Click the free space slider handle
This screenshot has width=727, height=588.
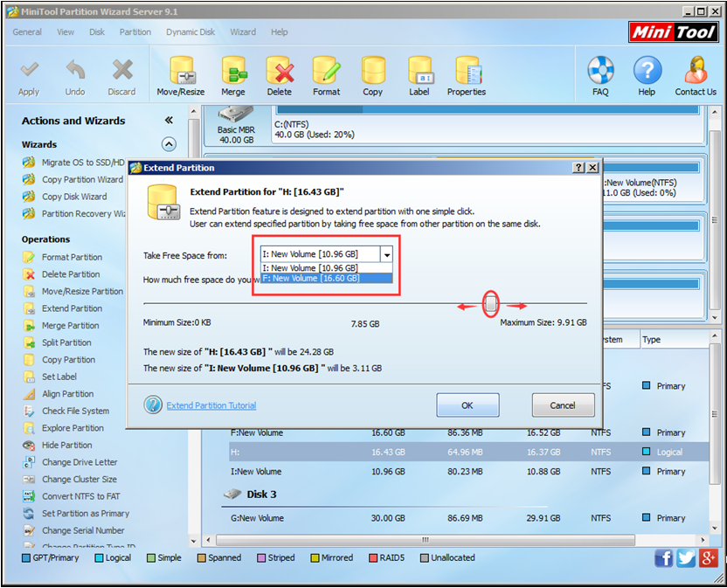(x=490, y=304)
